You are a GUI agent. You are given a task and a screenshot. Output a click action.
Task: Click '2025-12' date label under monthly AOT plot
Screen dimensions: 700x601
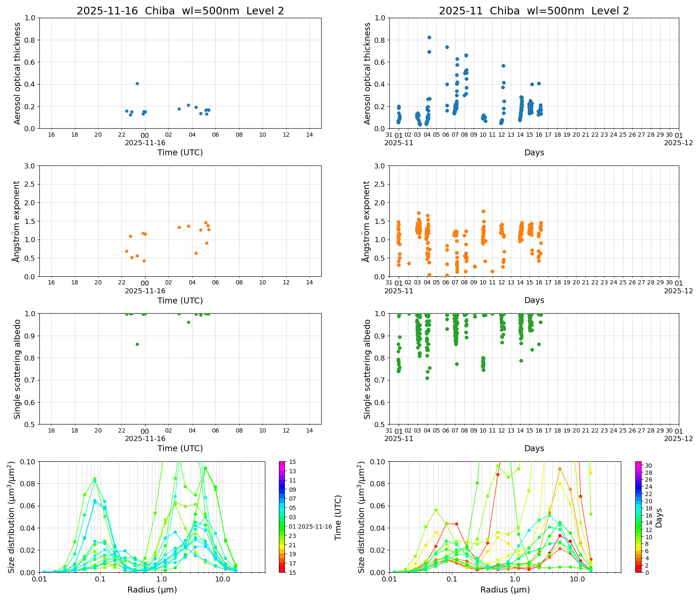678,143
